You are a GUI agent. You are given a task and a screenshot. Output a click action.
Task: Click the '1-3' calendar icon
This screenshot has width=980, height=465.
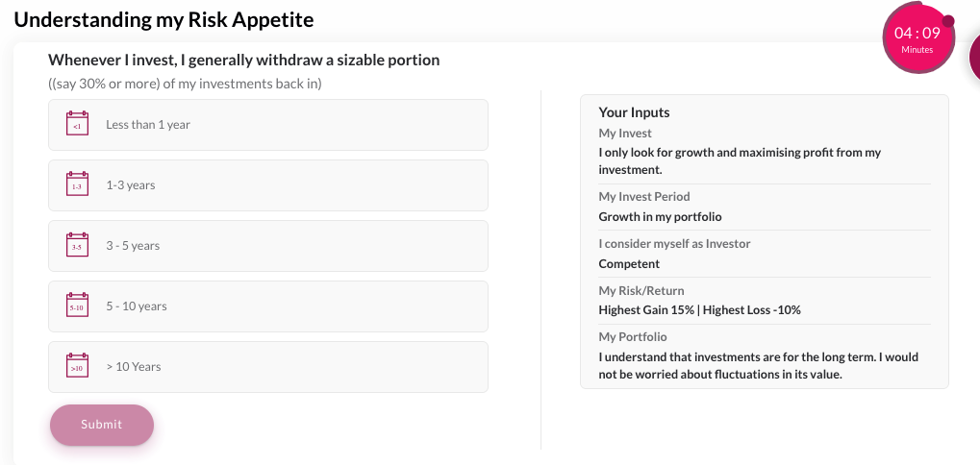(x=77, y=184)
